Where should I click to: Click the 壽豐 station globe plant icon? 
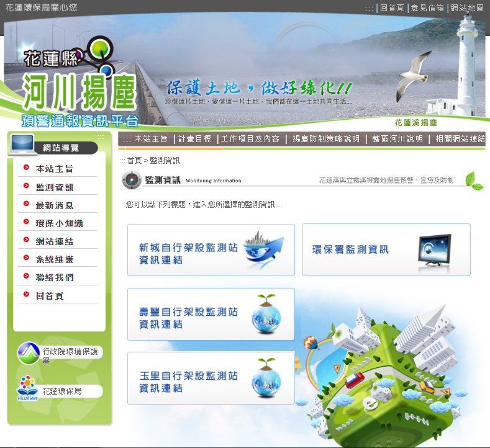click(267, 314)
